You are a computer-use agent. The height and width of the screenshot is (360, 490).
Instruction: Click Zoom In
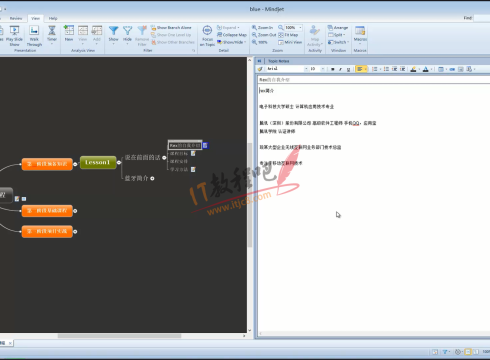(x=262, y=28)
